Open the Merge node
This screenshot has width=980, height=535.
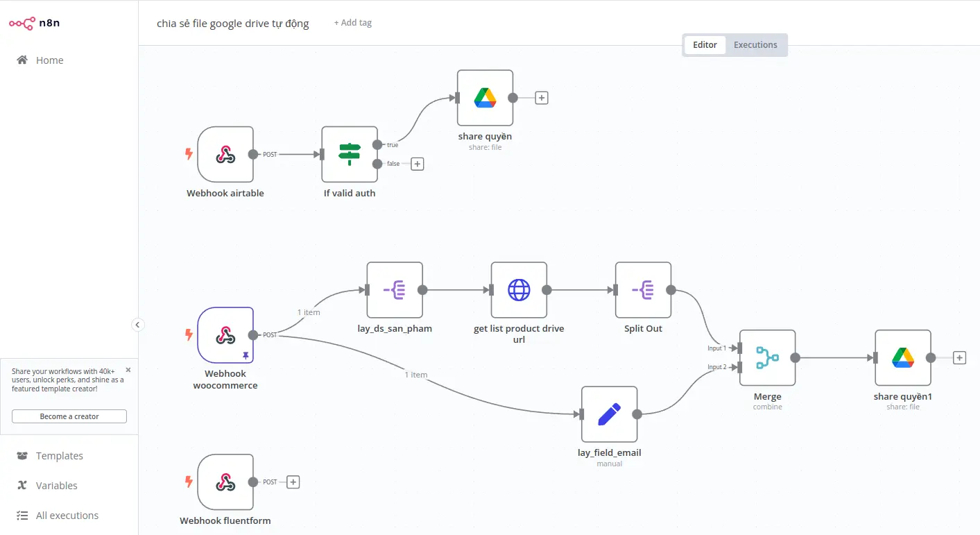pos(767,358)
